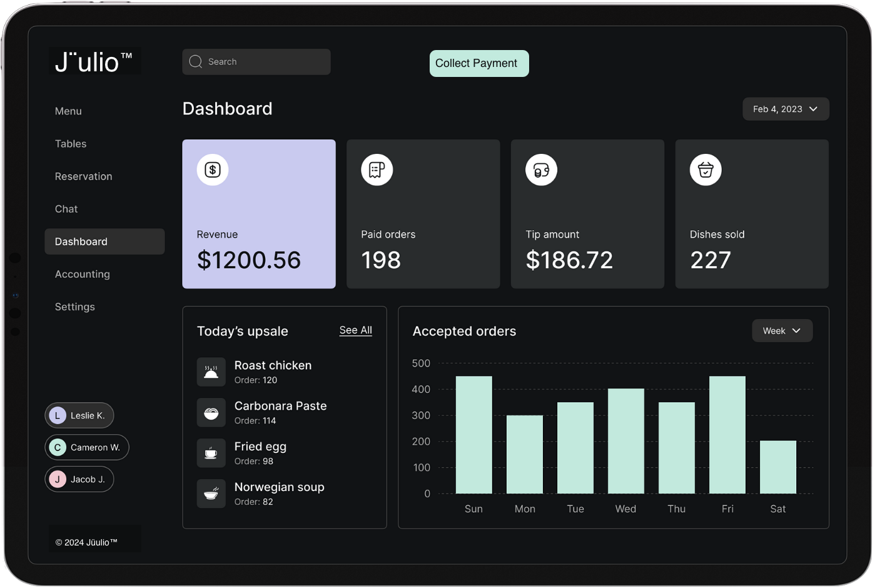The height and width of the screenshot is (588, 875).
Task: Open the Week range dropdown
Action: pyautogui.click(x=782, y=331)
